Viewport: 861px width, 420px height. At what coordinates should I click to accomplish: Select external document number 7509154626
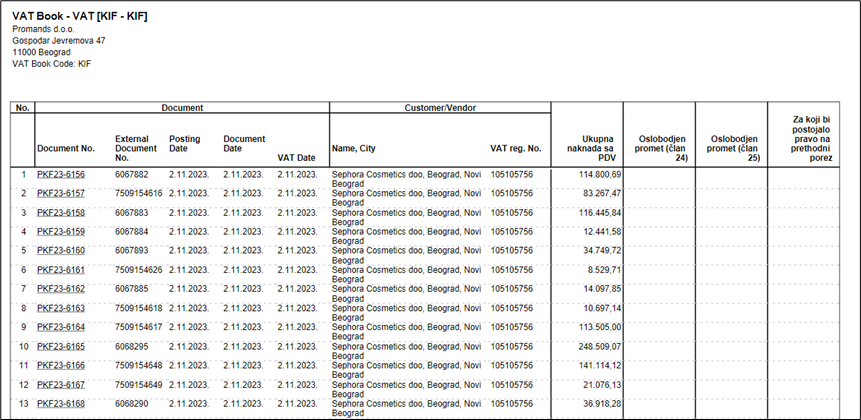[x=138, y=270]
